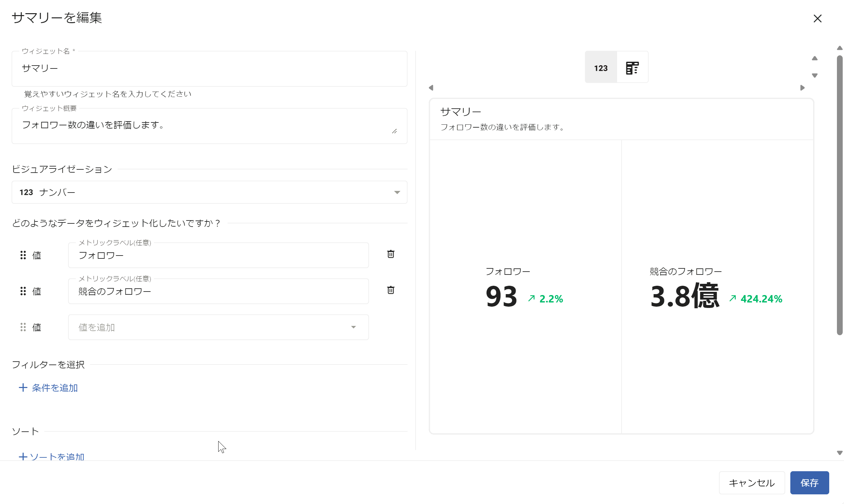Click the preview scroll left arrow
Screen dimensions: 844x504
(431, 88)
